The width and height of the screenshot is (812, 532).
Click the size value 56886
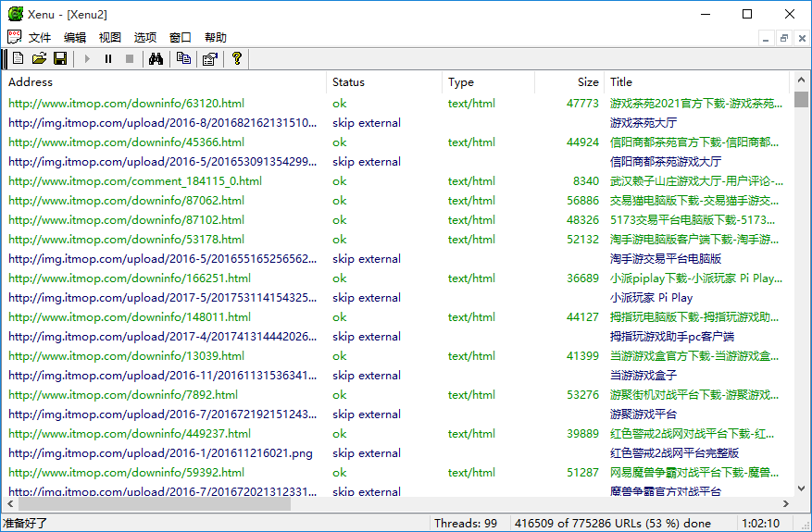pyautogui.click(x=582, y=200)
